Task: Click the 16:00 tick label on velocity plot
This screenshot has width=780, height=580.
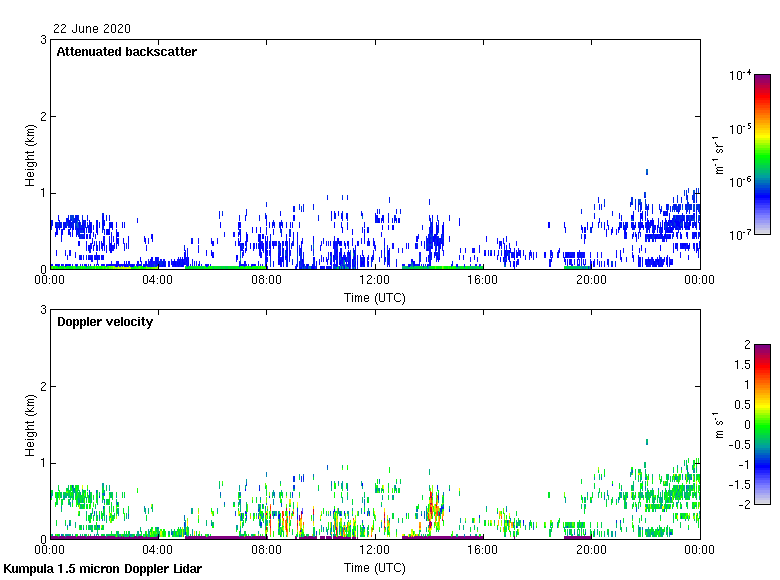Action: tap(483, 550)
